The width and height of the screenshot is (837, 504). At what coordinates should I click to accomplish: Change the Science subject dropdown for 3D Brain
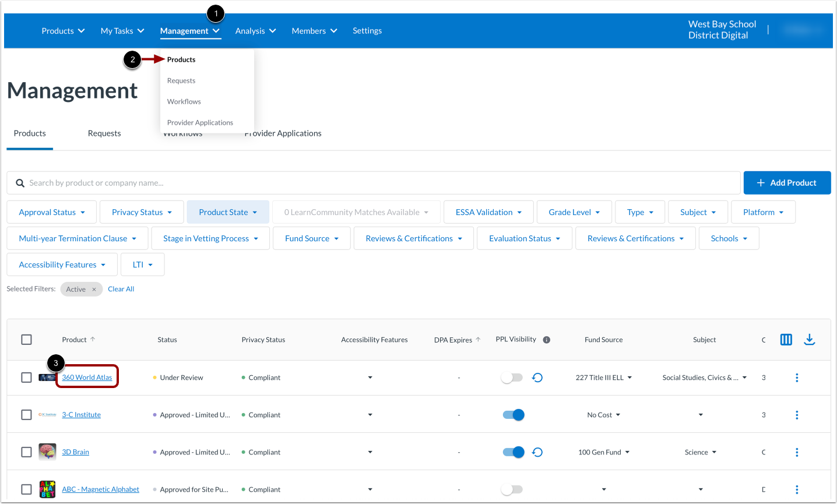coord(701,452)
